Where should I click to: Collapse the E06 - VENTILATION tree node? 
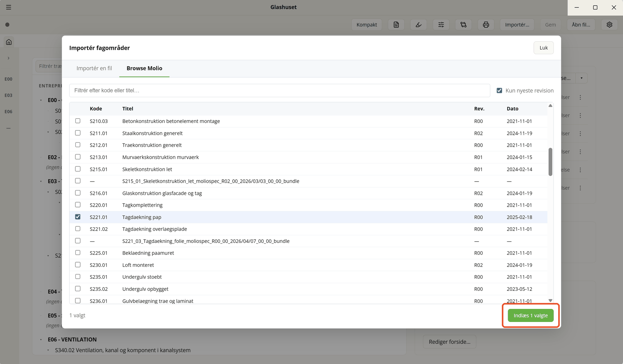click(x=41, y=340)
